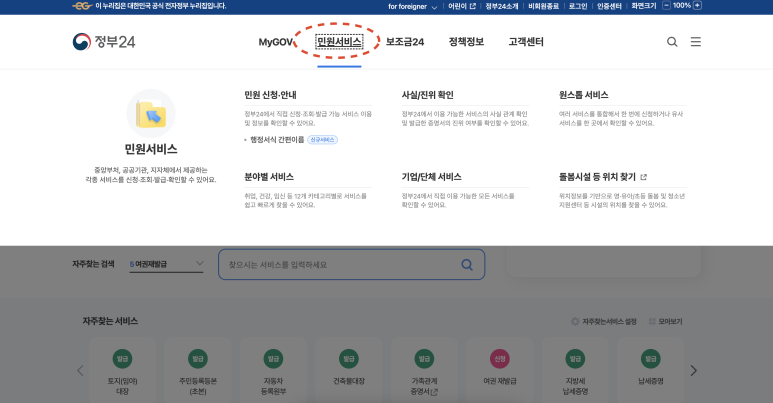Click the 정부24 logo
This screenshot has height=403, width=773.
click(104, 42)
